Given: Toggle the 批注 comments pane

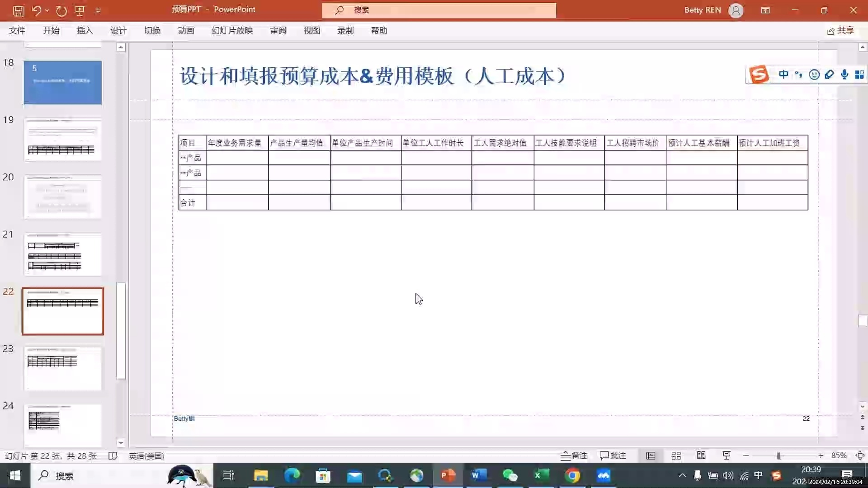Looking at the screenshot, I should click(613, 455).
